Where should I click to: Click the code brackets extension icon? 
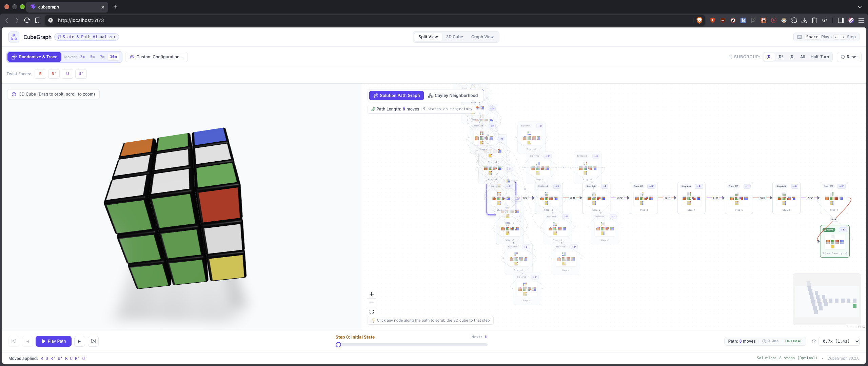coord(825,20)
